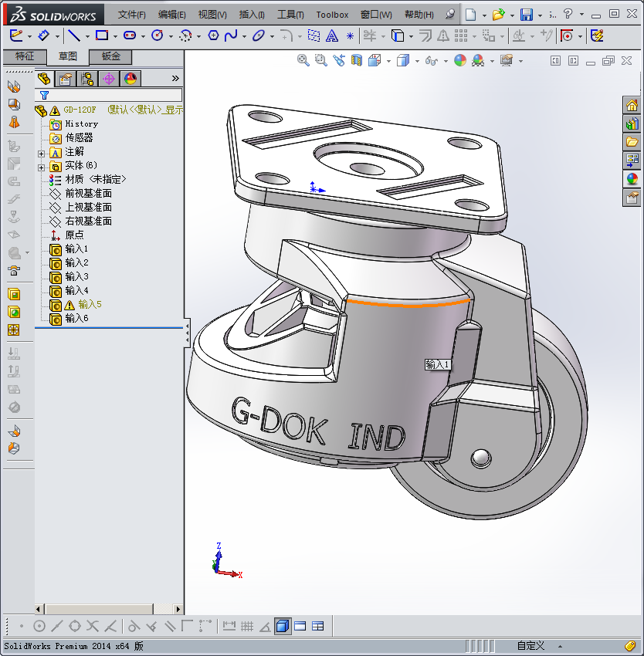Pick the Ellipse tool

(259, 36)
